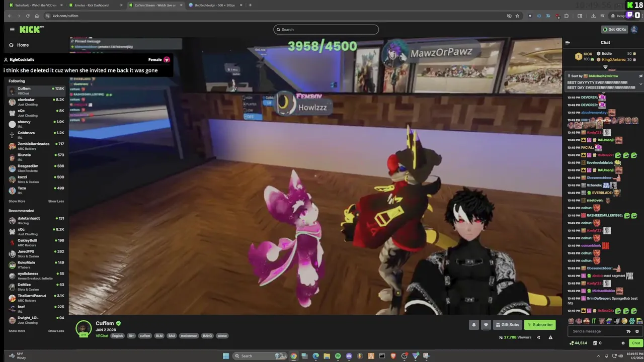Click the Get KICKs button
The image size is (644, 362).
point(614,29)
